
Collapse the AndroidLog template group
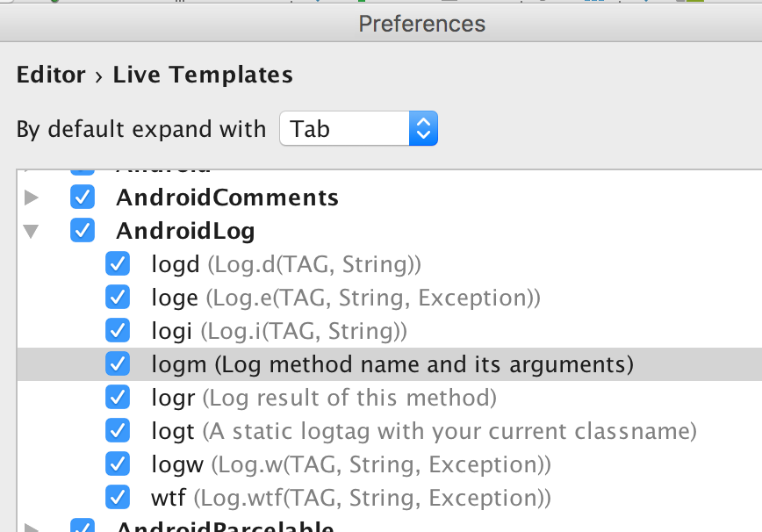[31, 230]
